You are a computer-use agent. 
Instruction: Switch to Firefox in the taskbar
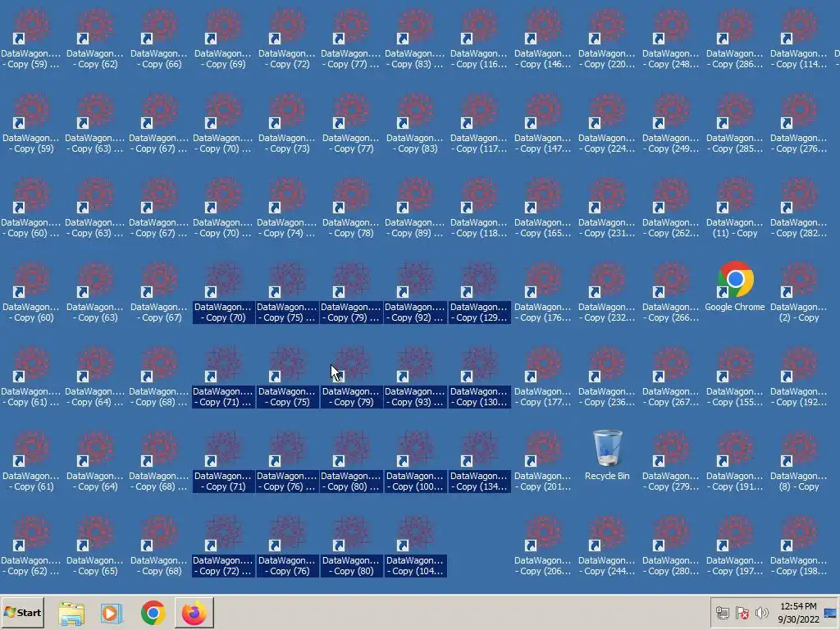[x=194, y=613]
